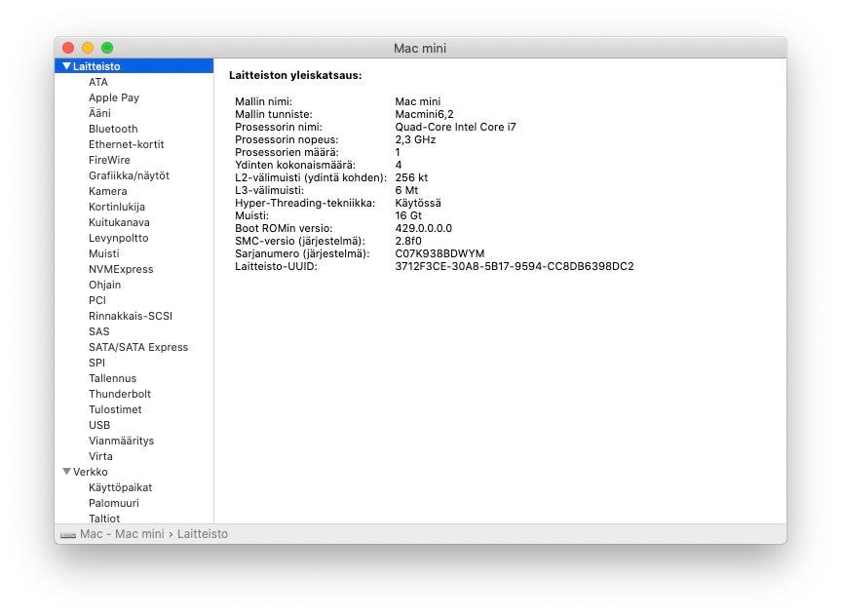Click the 'Sarjanumero (järjestelmä):' label
841x616 pixels.
tap(302, 253)
